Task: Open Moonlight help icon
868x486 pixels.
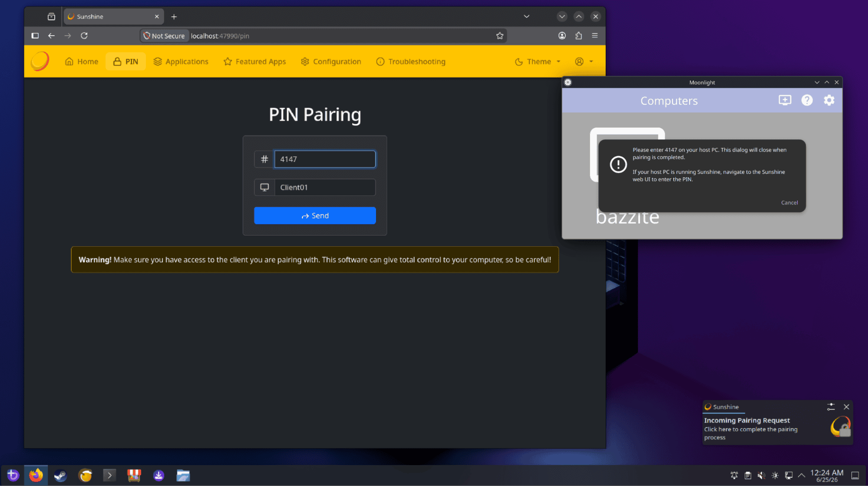Action: 807,100
